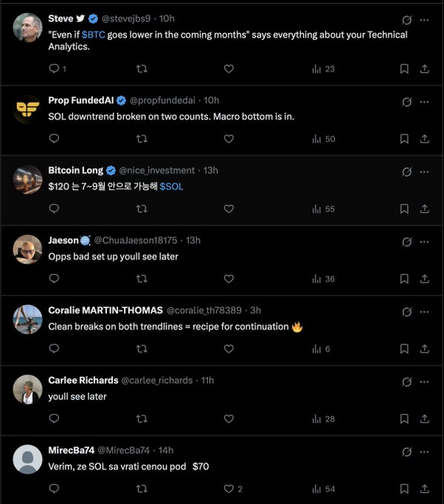This screenshot has width=444, height=504.
Task: View analytics for Coralie MARTIN-THOMAS's tweet
Action: point(321,349)
